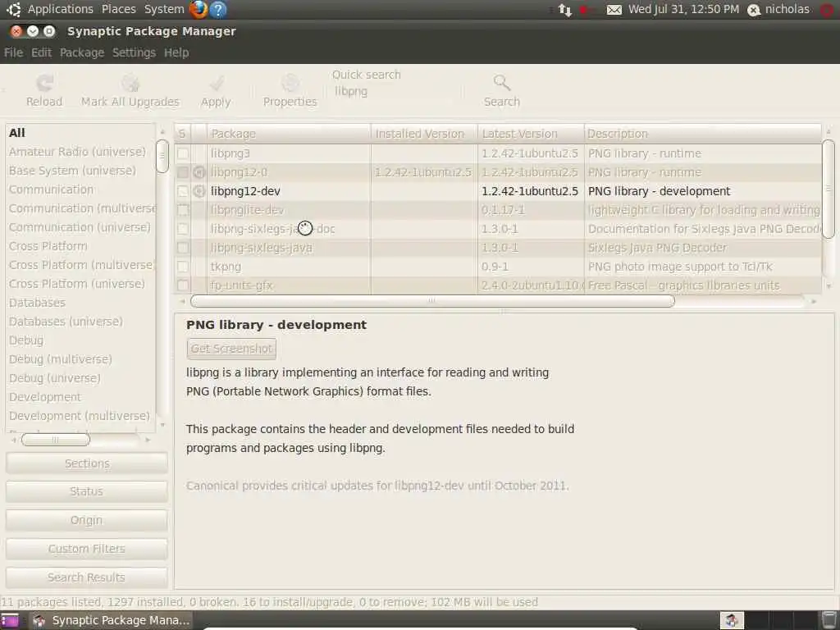Click the Status filter button
The height and width of the screenshot is (630, 840).
click(87, 492)
